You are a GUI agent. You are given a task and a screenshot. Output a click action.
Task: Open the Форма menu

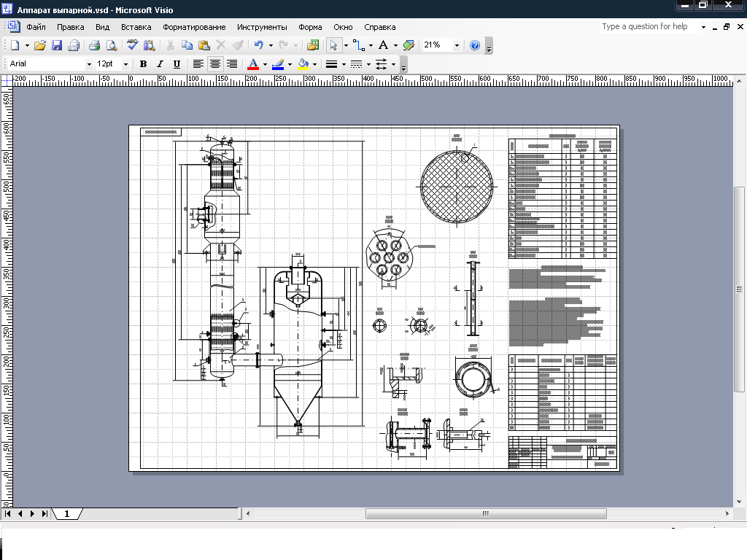[310, 27]
